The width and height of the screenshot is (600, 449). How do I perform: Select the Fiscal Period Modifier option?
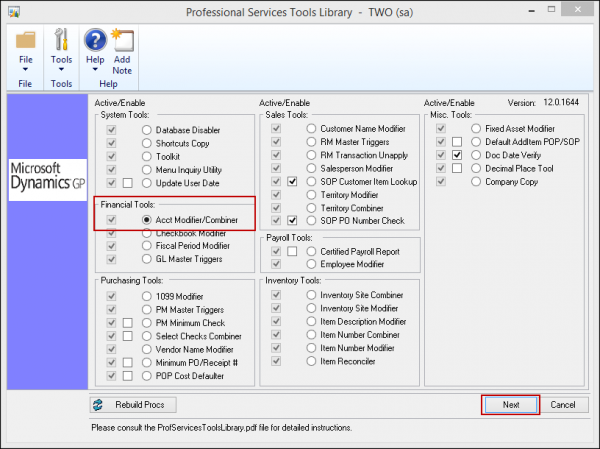(147, 246)
